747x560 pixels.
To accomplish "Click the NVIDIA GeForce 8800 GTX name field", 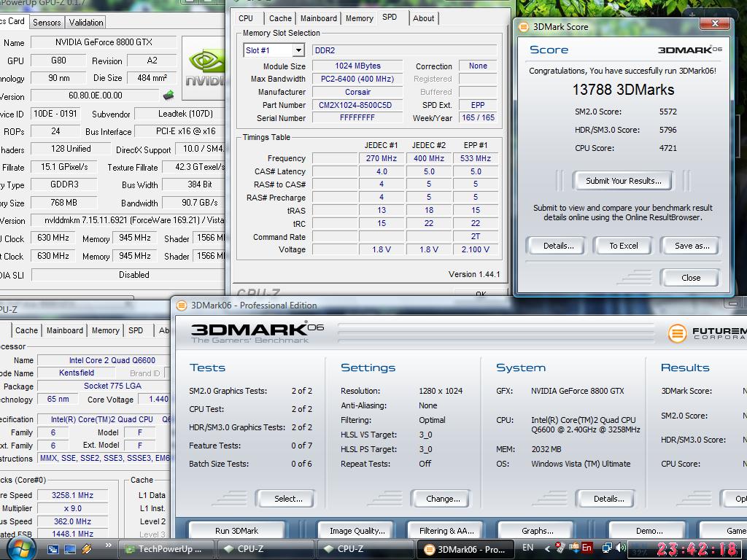I will [104, 42].
